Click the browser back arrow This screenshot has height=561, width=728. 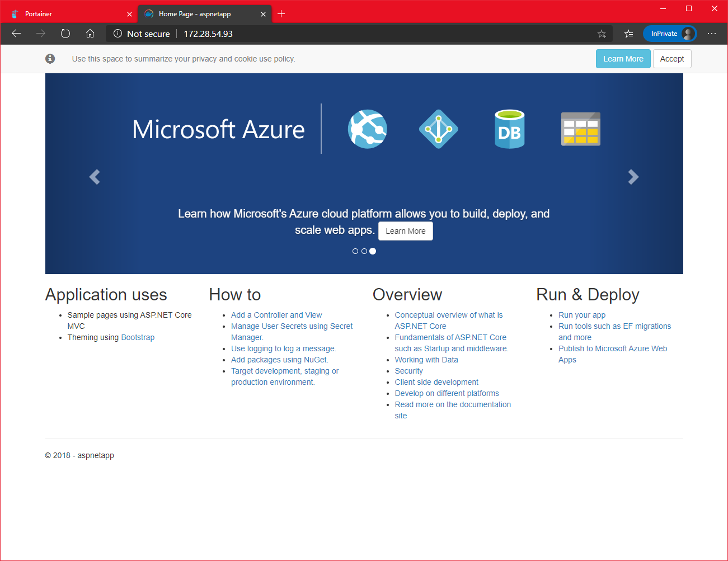(x=16, y=34)
